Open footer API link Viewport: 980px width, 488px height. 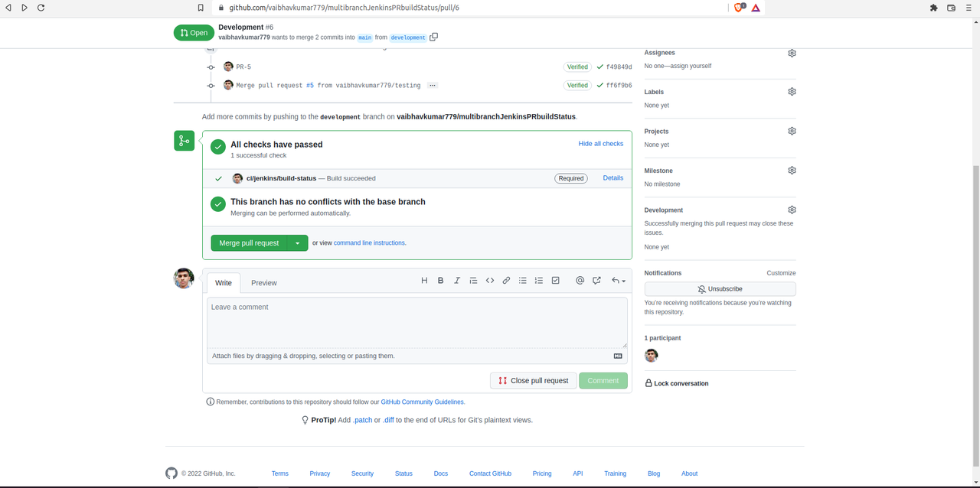point(578,473)
